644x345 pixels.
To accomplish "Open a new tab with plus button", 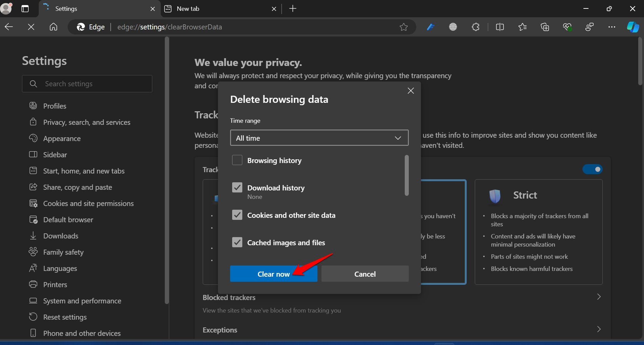I will [293, 9].
